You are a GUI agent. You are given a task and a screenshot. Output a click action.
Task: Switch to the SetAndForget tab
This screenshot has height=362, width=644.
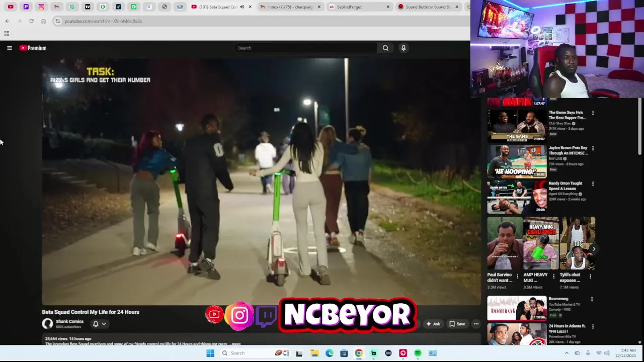[x=359, y=7]
